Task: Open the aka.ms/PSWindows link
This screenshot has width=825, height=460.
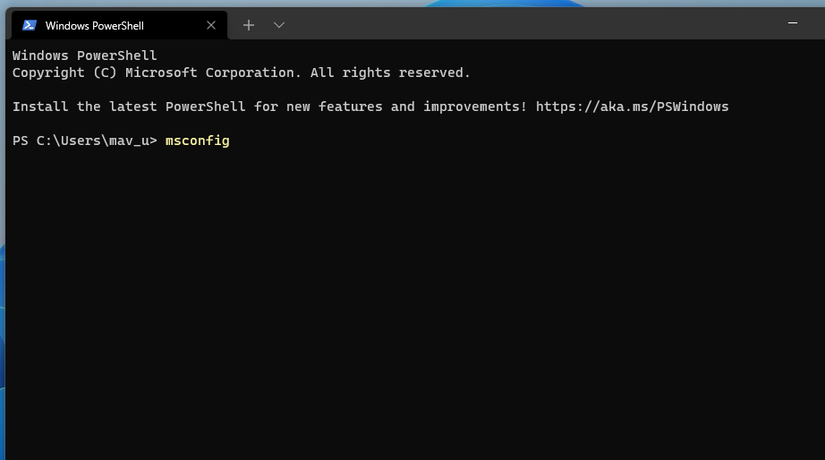Action: point(632,106)
